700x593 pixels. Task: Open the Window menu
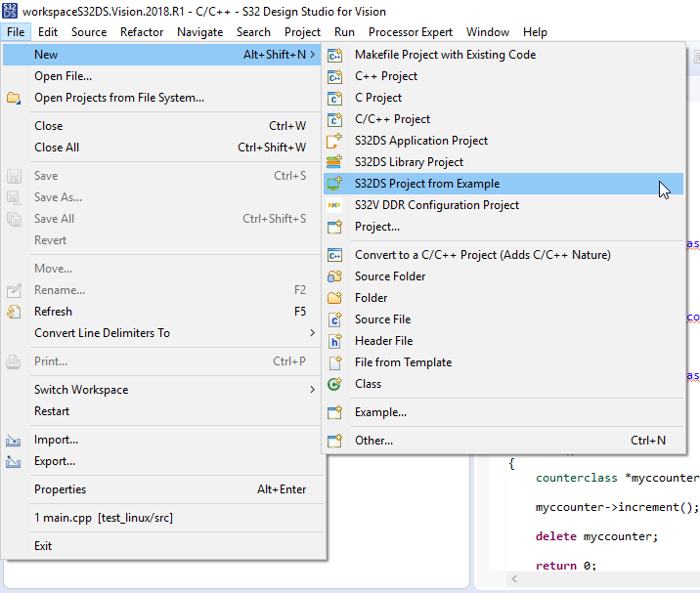click(488, 32)
